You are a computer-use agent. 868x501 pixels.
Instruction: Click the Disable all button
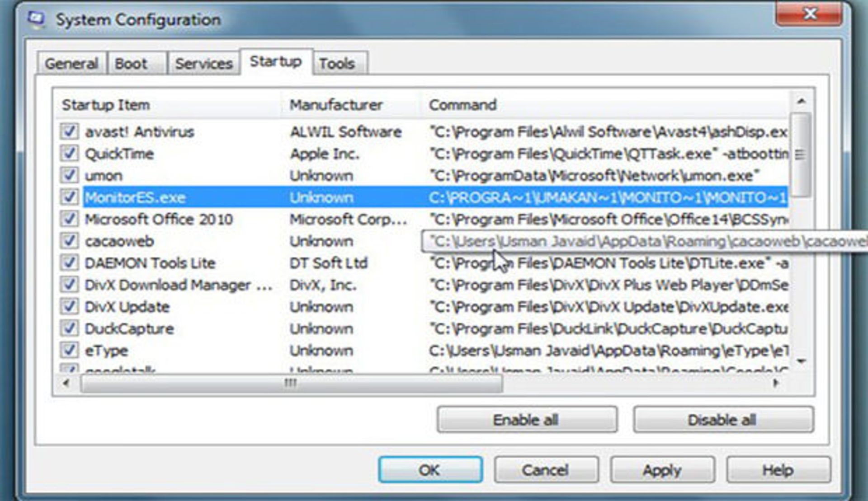click(x=722, y=420)
